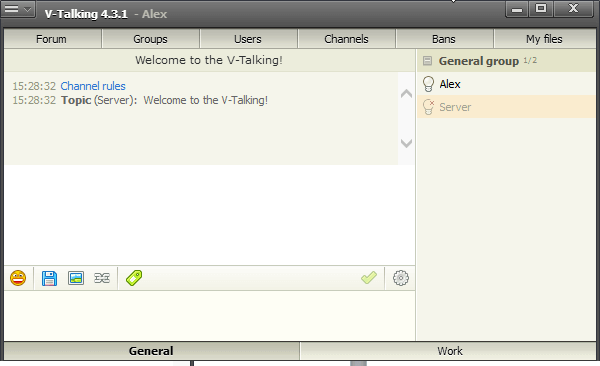Open the Forum tab
Screen dimensions: 600x366
click(x=52, y=39)
